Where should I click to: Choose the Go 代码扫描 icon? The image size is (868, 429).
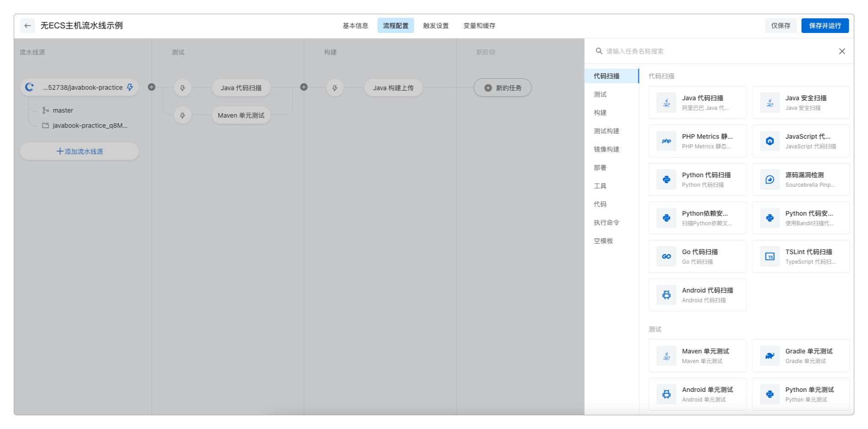point(666,256)
